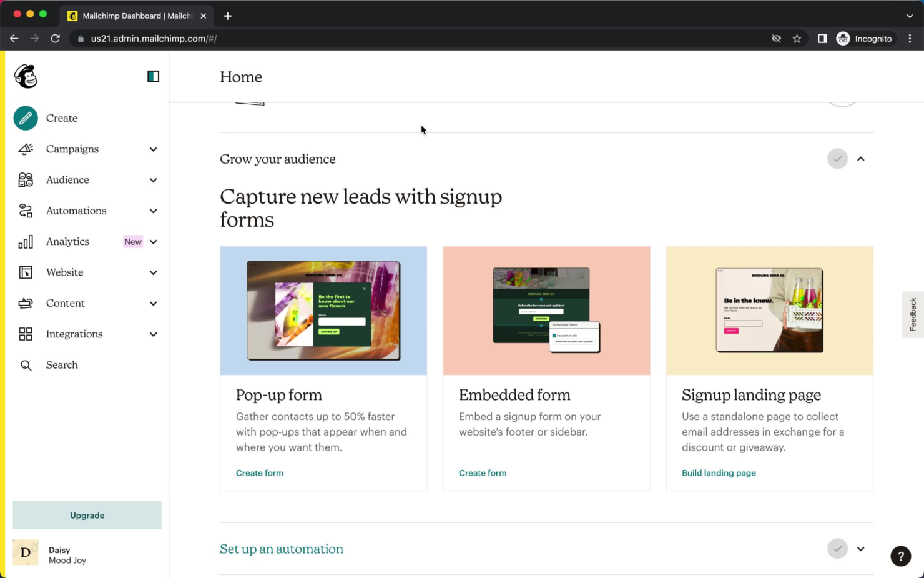Click the Integrations grid icon
The height and width of the screenshot is (578, 924).
(26, 334)
